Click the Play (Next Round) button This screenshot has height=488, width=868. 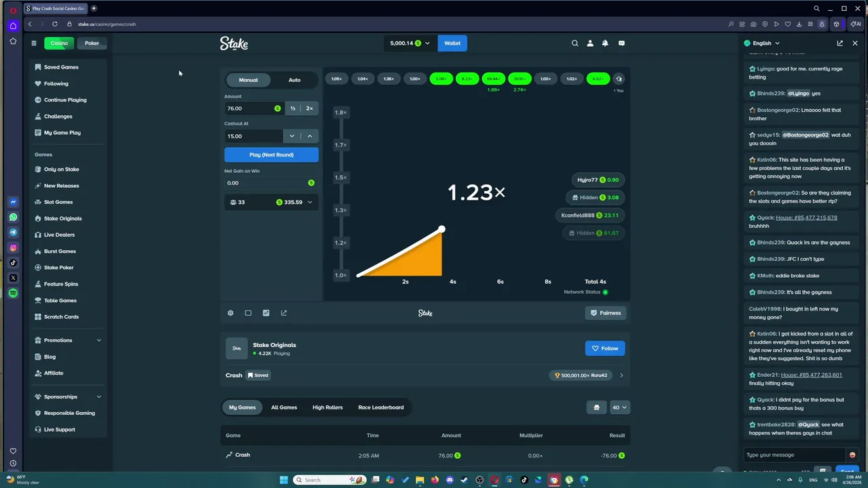pyautogui.click(x=271, y=155)
